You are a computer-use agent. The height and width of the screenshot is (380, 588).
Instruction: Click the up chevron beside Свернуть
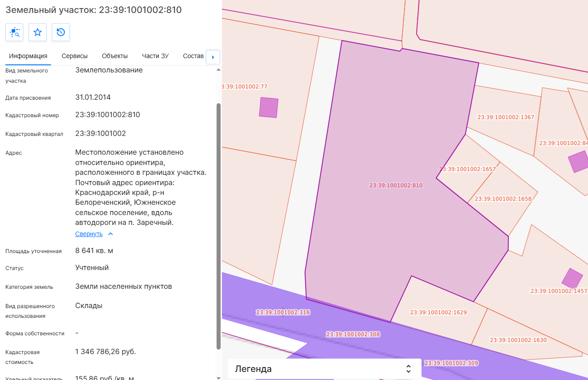pos(111,234)
